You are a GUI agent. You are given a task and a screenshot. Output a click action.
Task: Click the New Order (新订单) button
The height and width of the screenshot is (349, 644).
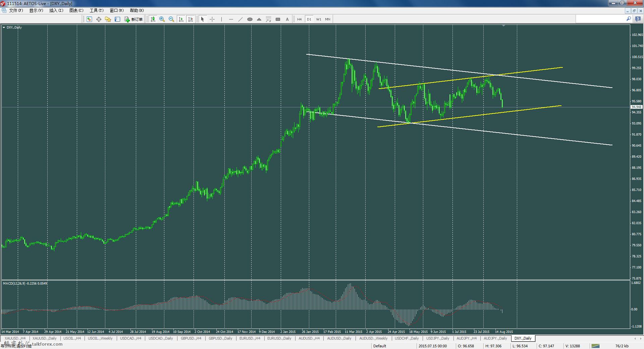133,19
